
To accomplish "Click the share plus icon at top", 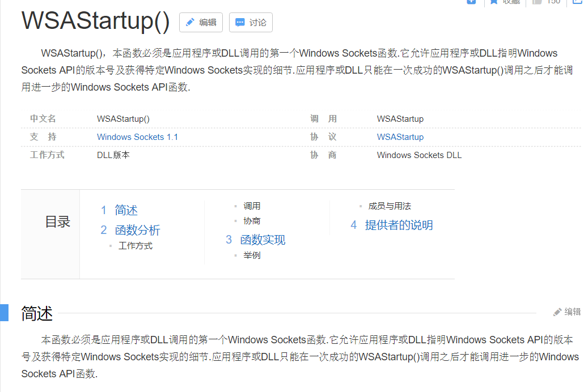I will pyautogui.click(x=472, y=2).
